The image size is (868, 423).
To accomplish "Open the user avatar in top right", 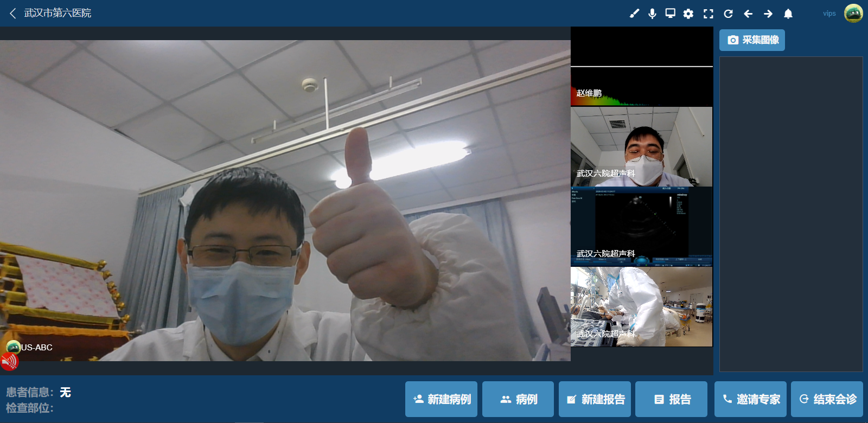I will pyautogui.click(x=853, y=13).
